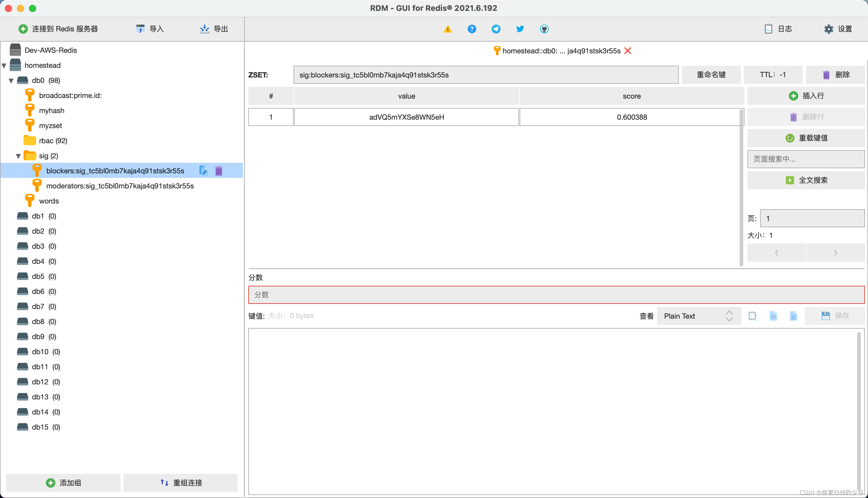Viewport: 868px width, 498px height.
Task: Open 设置 settings in top right
Action: click(x=838, y=29)
